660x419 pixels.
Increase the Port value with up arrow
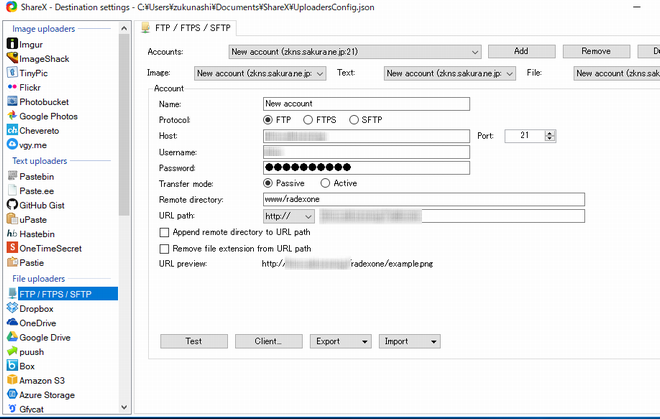(x=550, y=133)
